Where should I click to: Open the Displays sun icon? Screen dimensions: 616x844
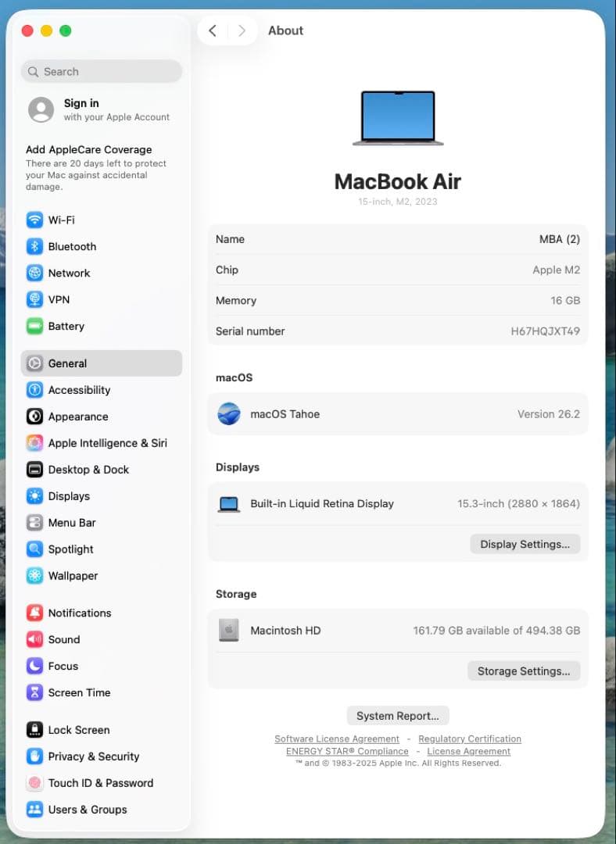(34, 495)
